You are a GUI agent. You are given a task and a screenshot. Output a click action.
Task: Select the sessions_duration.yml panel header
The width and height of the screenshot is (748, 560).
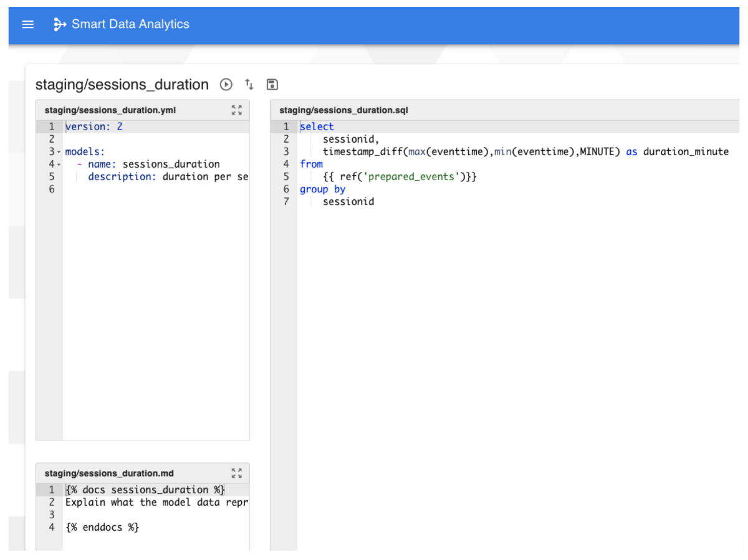[110, 110]
